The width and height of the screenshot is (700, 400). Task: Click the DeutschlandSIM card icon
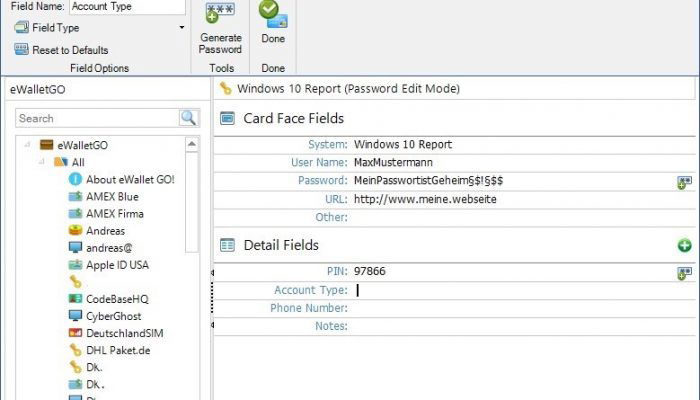point(75,333)
